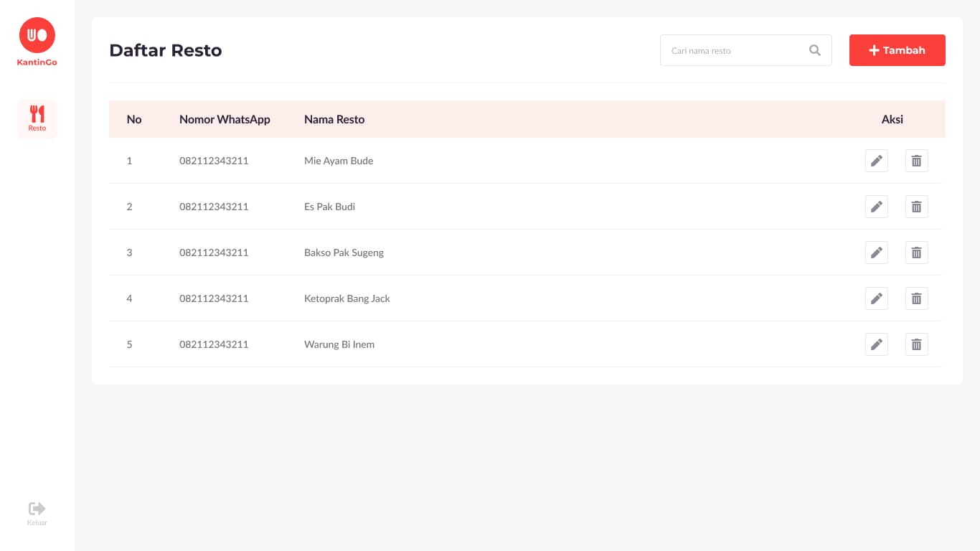The height and width of the screenshot is (551, 980).
Task: Edit the Warung Bi Inem row
Action: click(877, 344)
